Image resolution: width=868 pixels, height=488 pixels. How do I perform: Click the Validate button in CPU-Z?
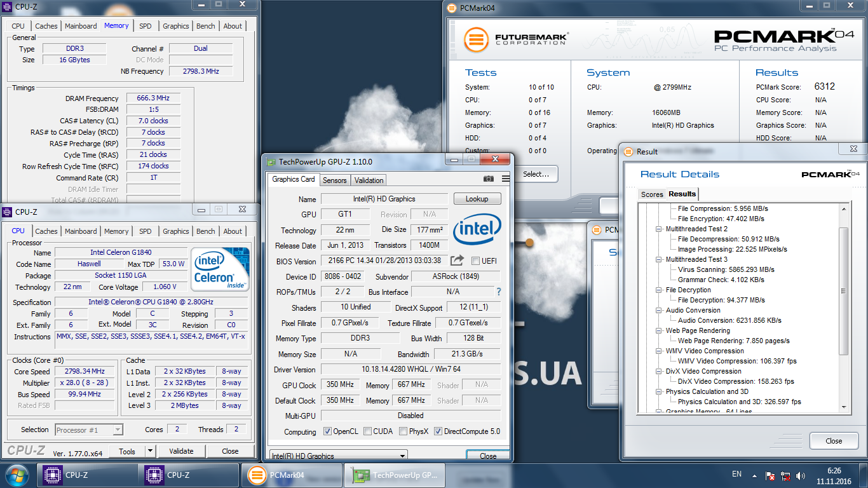(x=181, y=451)
